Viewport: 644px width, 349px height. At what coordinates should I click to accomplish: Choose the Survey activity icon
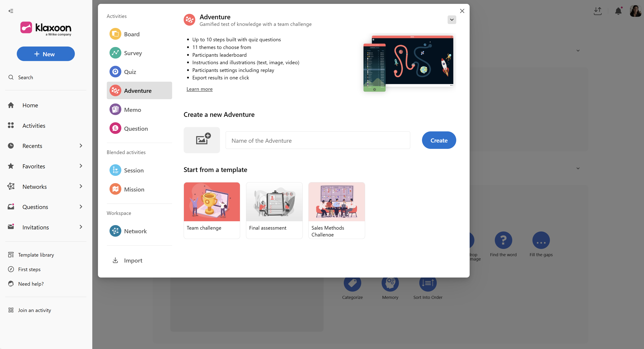(115, 53)
